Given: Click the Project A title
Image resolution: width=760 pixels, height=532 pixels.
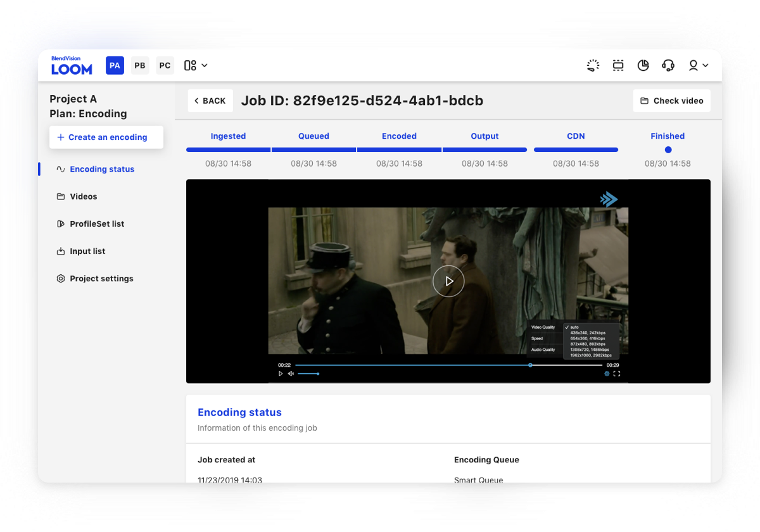Looking at the screenshot, I should [x=73, y=99].
